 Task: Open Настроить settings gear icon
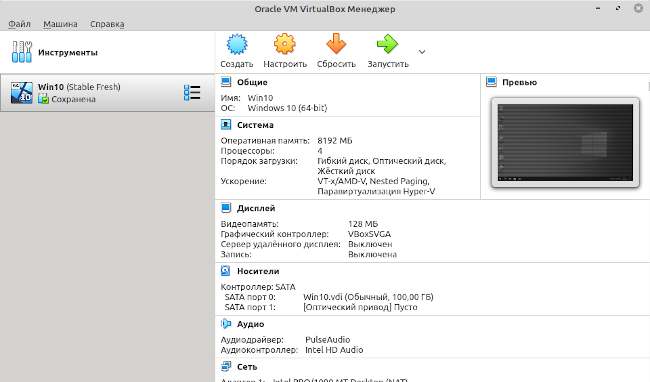285,44
